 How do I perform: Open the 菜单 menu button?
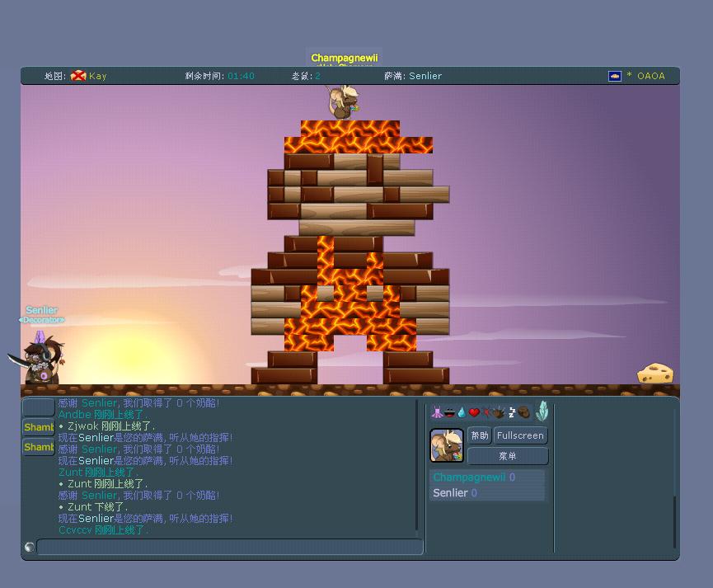tap(508, 455)
